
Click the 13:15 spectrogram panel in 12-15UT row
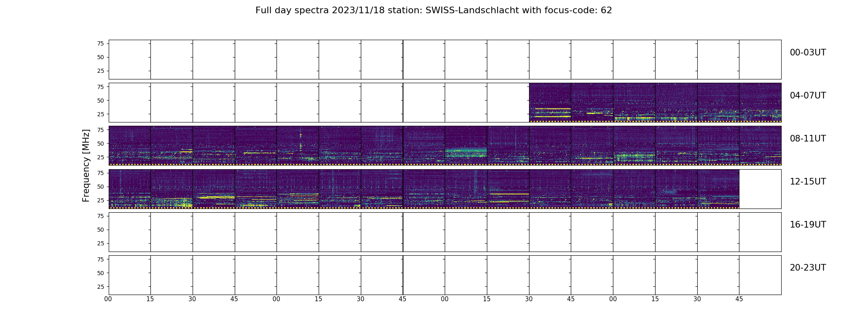(340, 189)
